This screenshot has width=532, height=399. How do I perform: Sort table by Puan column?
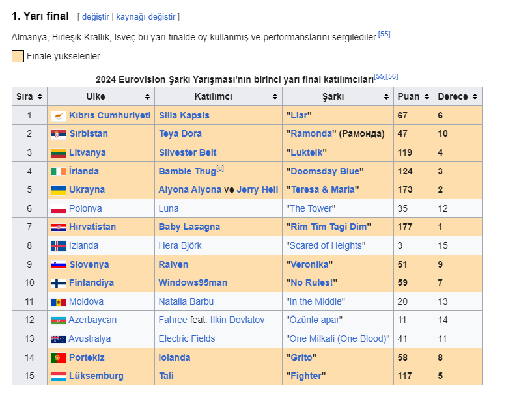click(413, 96)
